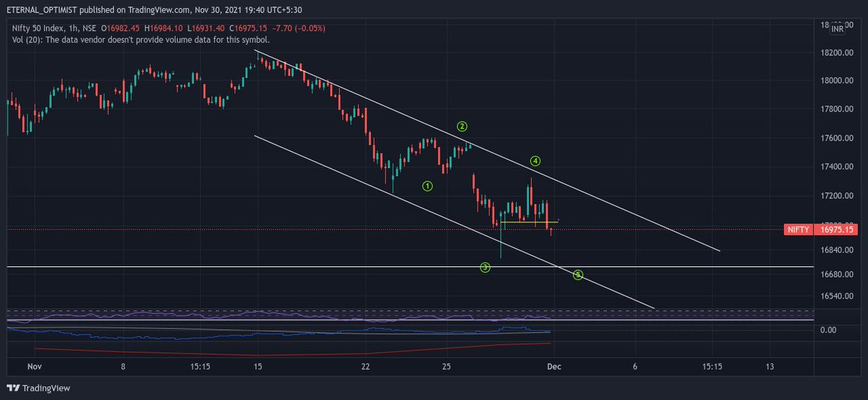Viewport: 868px width, 400px height.
Task: Select the wave 4 circled label
Action: point(535,161)
